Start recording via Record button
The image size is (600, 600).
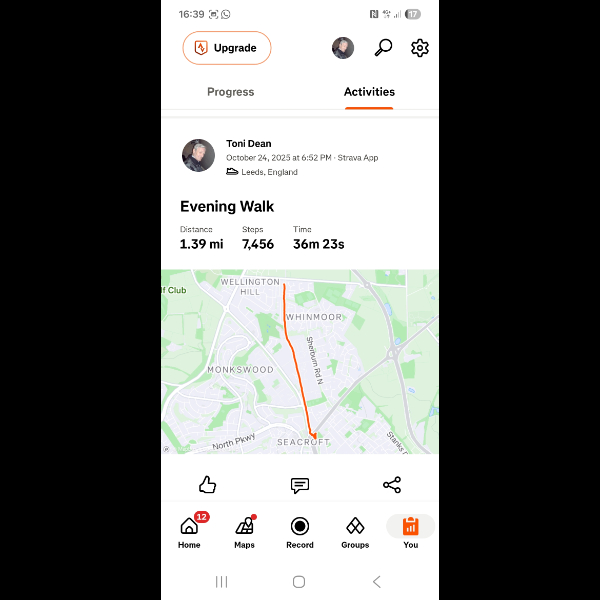pos(300,531)
